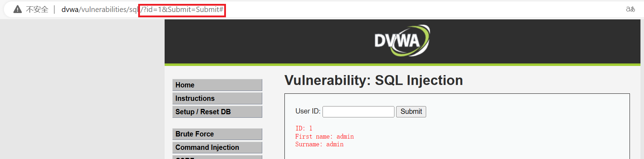Open the Home menu item
Image resolution: width=644 pixels, height=159 pixels.
217,85
